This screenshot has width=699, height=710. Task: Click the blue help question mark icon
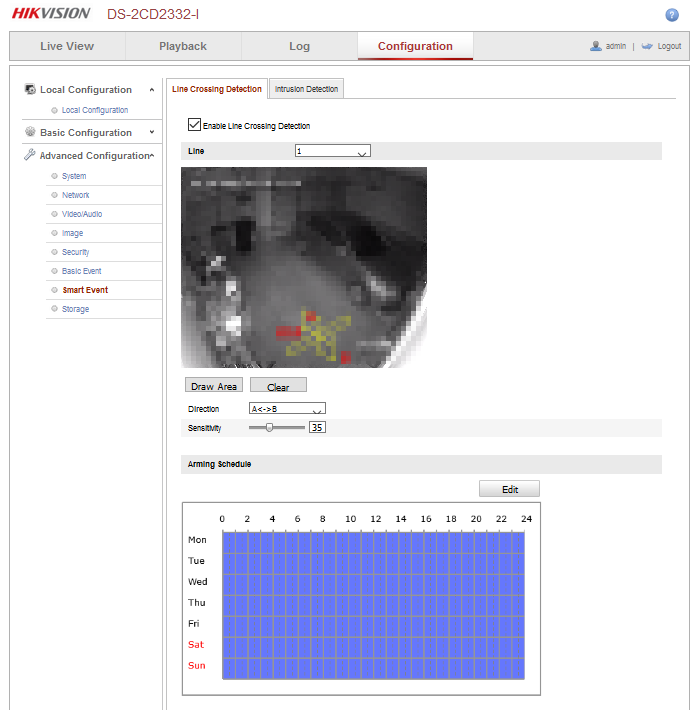click(672, 15)
